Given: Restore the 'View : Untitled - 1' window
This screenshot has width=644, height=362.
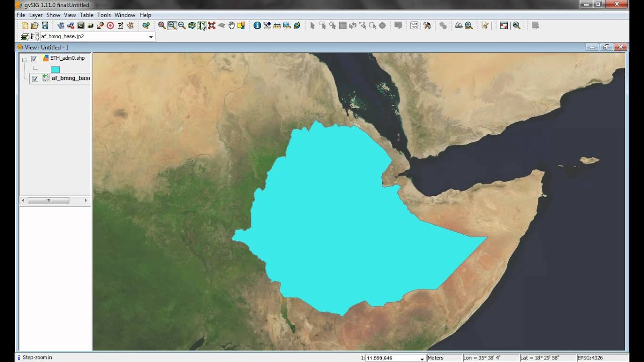Looking at the screenshot, I should coord(606,47).
